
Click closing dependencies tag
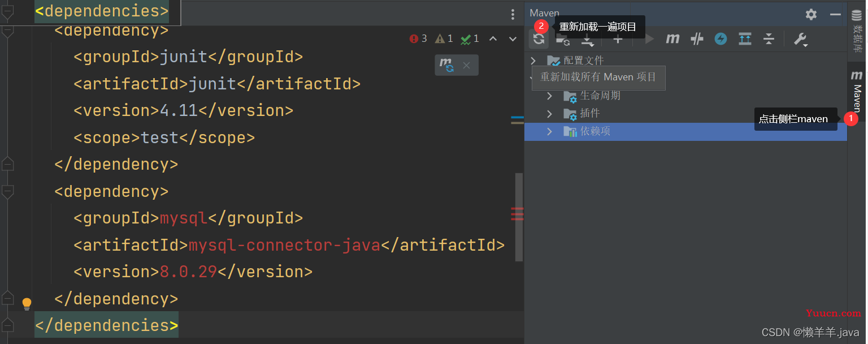[107, 325]
